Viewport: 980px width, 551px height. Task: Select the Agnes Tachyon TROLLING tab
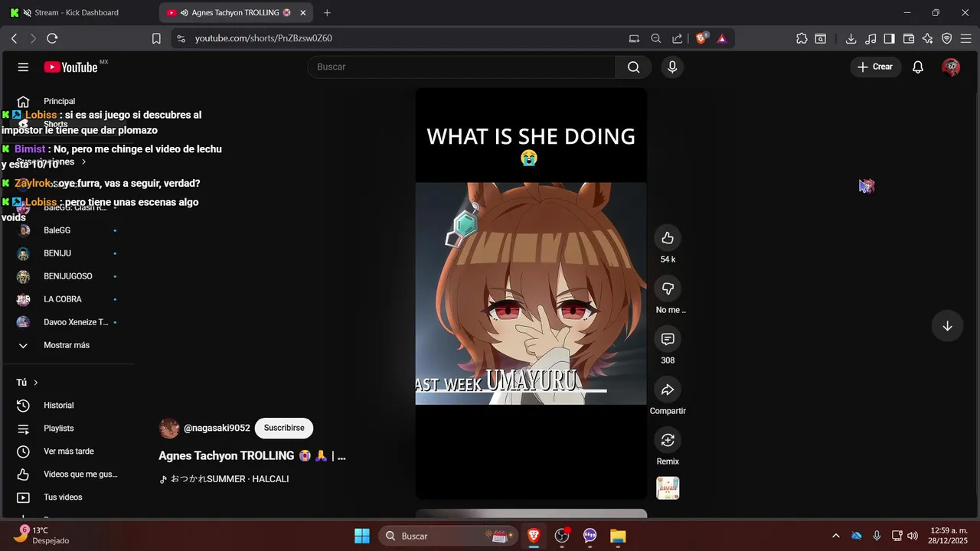coord(234,13)
